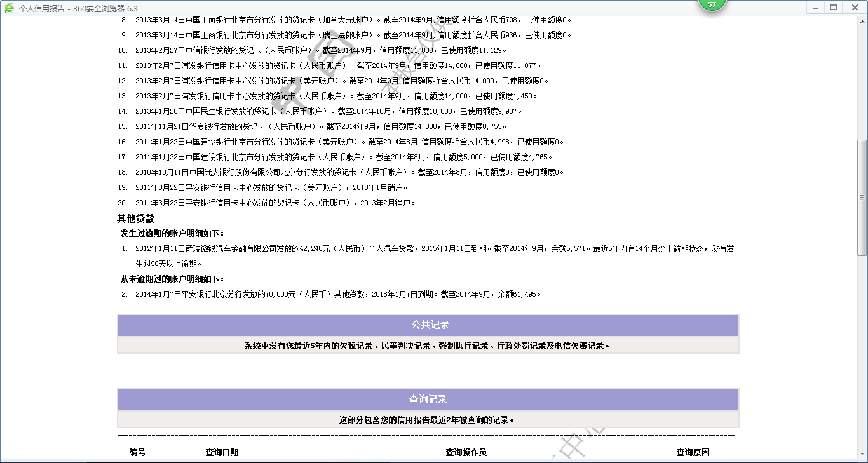The image size is (868, 463).
Task: Click the 其他贷款 section heading
Action: click(136, 218)
